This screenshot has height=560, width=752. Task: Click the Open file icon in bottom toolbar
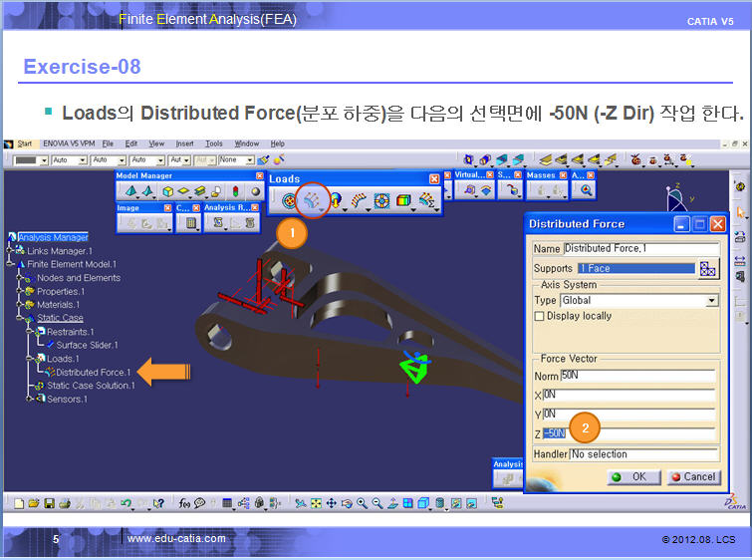34,503
